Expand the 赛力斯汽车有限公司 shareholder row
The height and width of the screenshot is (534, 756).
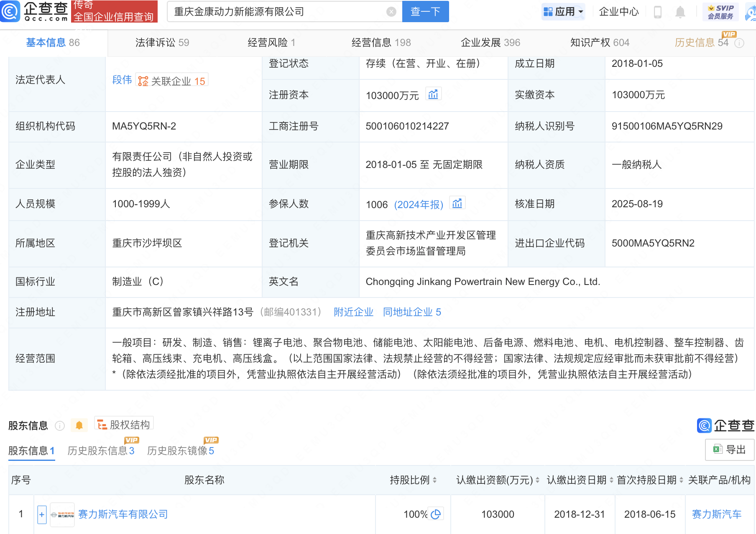42,514
